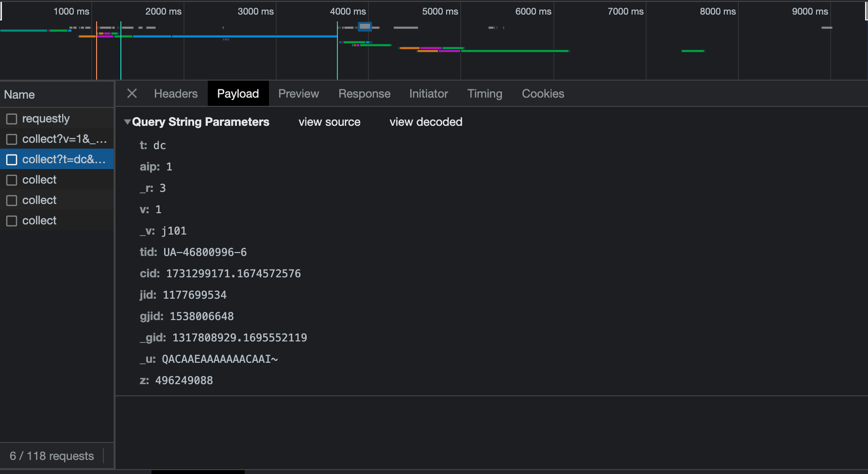This screenshot has height=474, width=868.
Task: Click the _r parameter row
Action: (152, 188)
